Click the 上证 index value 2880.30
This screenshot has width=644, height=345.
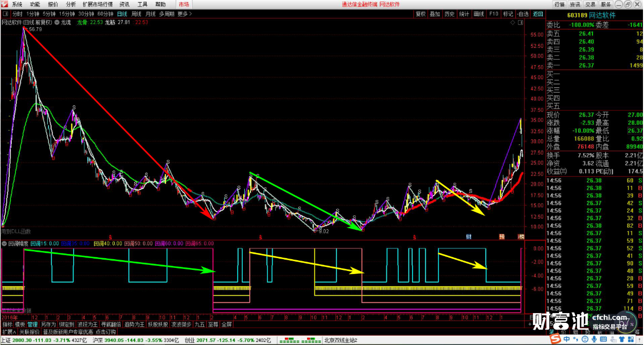23,340
